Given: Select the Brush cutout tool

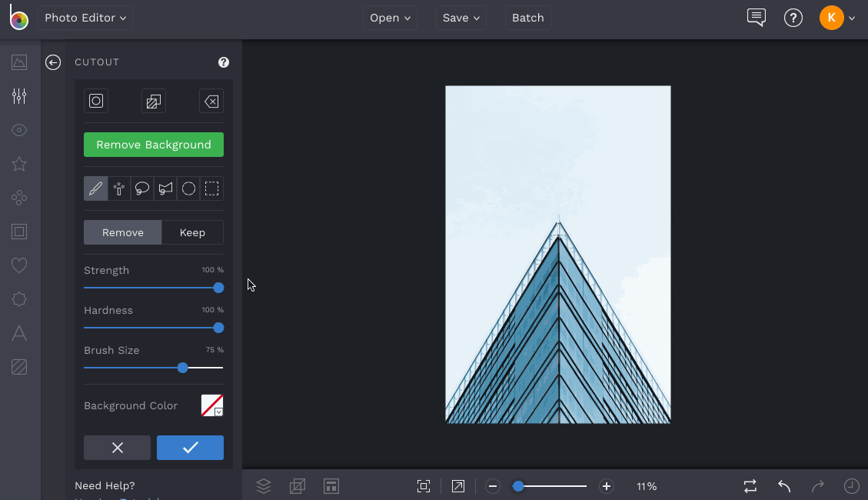Looking at the screenshot, I should click(x=96, y=188).
